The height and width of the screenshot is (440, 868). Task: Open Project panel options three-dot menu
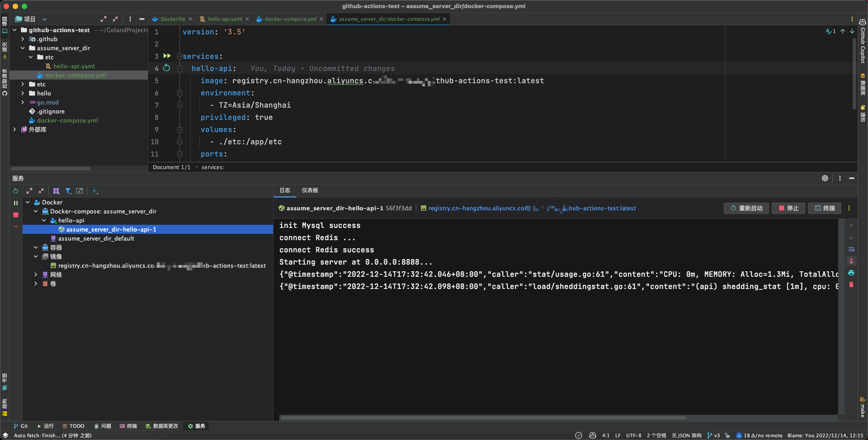click(x=130, y=19)
